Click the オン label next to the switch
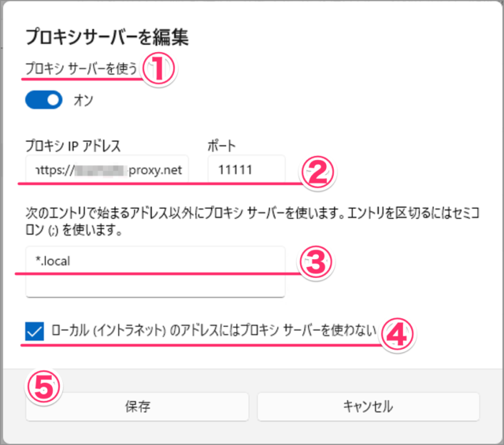The image size is (504, 445). tap(83, 100)
